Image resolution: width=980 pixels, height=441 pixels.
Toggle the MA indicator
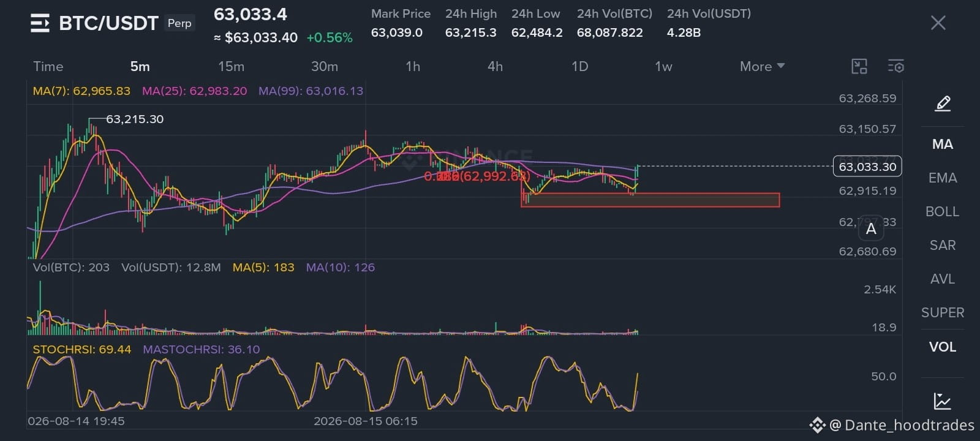(942, 144)
